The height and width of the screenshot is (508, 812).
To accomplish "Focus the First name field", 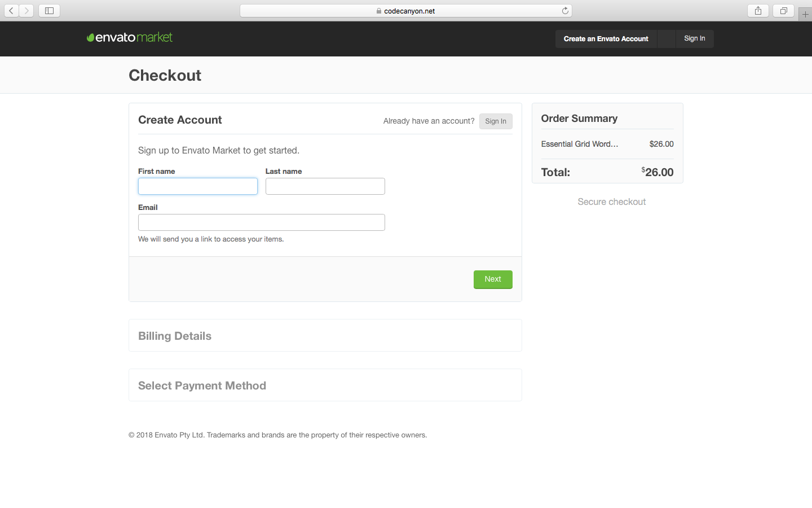I will tap(197, 186).
